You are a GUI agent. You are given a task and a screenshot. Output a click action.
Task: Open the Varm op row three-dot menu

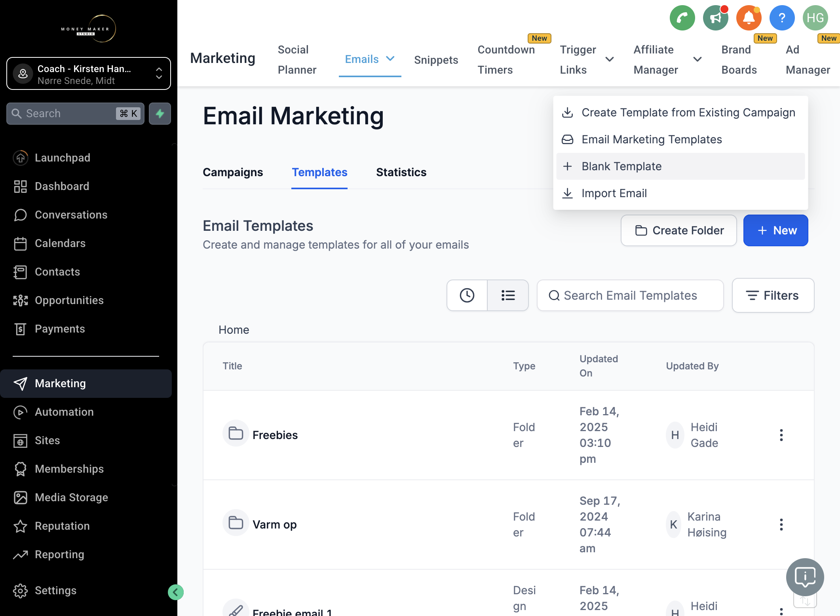tap(781, 525)
